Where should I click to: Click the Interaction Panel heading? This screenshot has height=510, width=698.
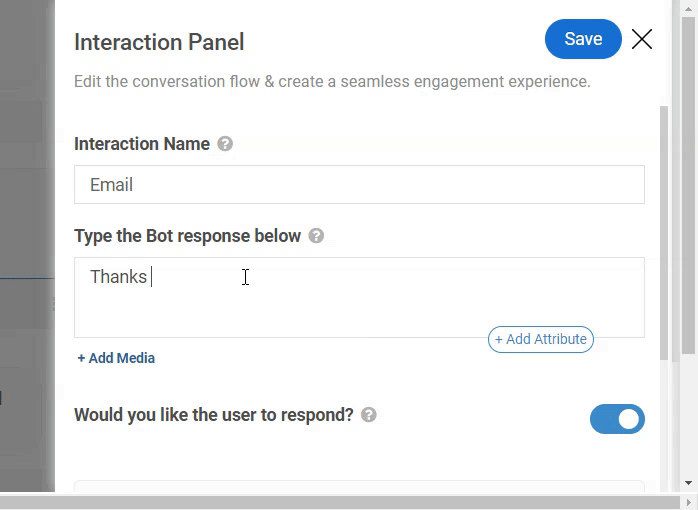[x=159, y=42]
